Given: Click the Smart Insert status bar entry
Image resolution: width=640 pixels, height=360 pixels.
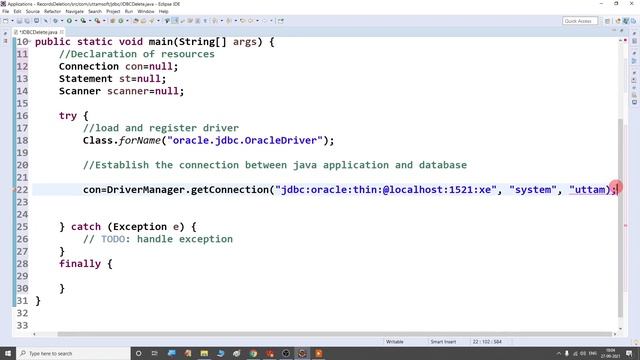Looking at the screenshot, I should pos(443,342).
